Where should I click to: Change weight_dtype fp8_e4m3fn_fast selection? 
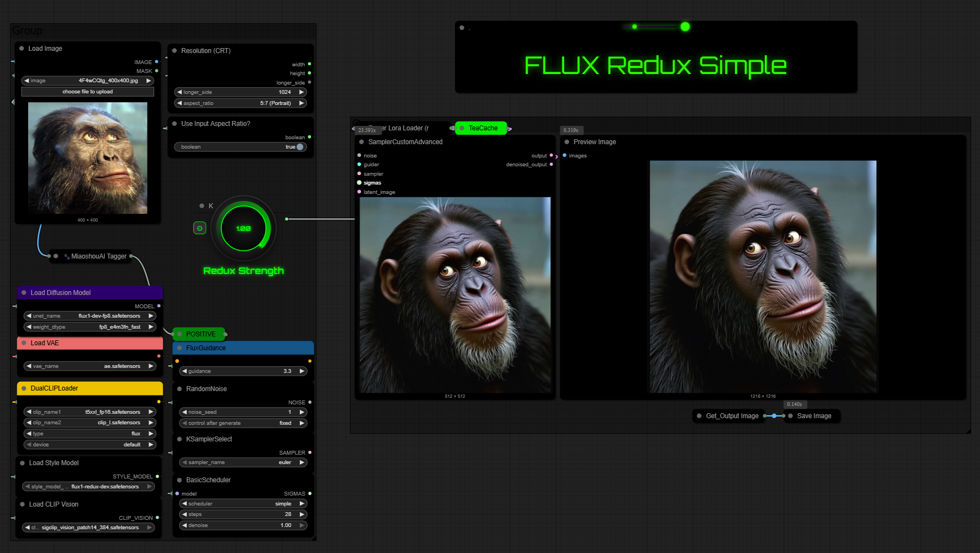90,327
